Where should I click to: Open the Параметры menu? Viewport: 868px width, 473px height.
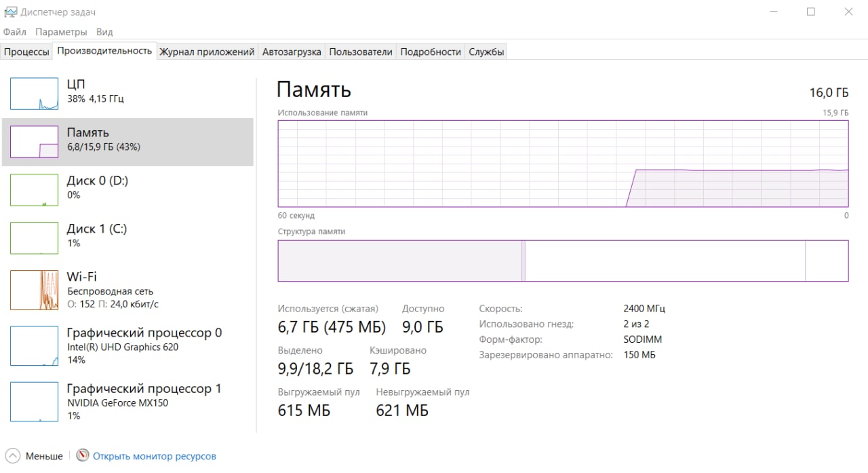coord(61,32)
